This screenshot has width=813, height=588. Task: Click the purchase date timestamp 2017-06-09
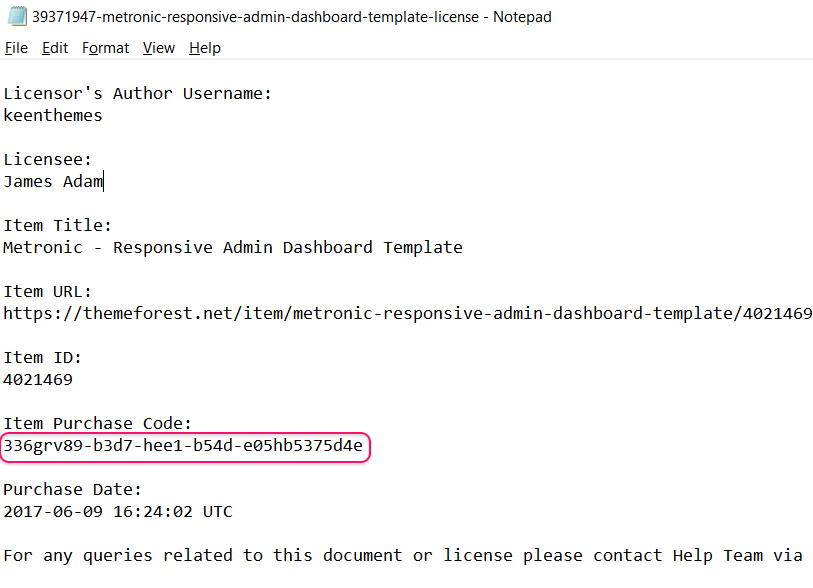point(118,512)
